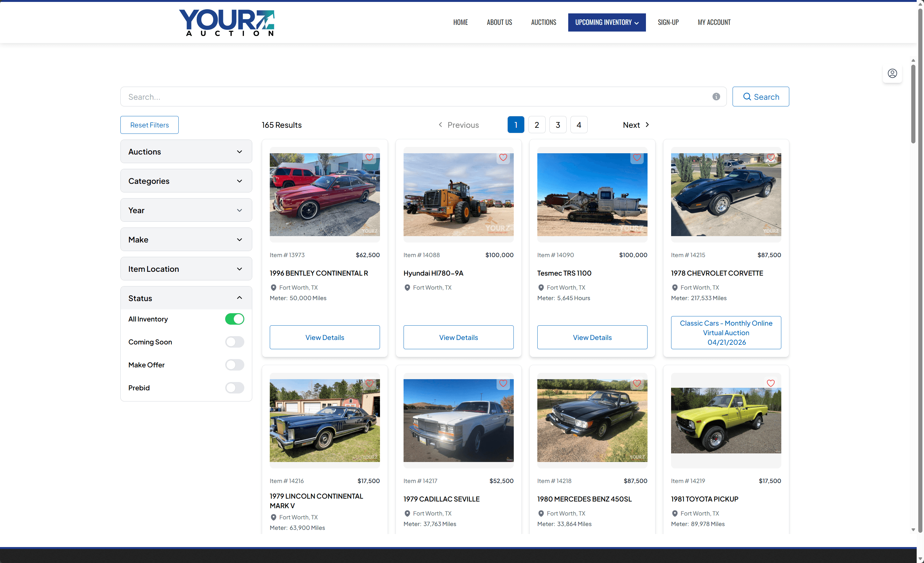Open the user profile icon at right edge
924x563 pixels.
[x=892, y=73]
